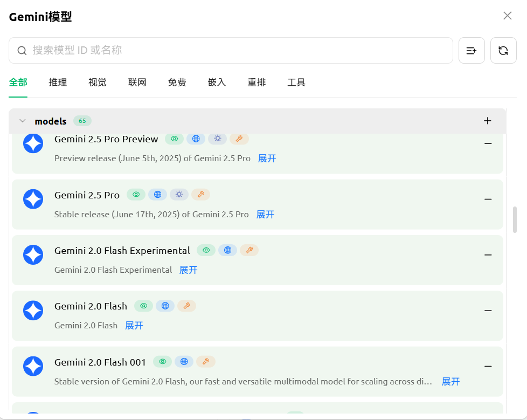Viewport: 527px width, 420px height.
Task: Click the 'models' group name
Action: 51,121
